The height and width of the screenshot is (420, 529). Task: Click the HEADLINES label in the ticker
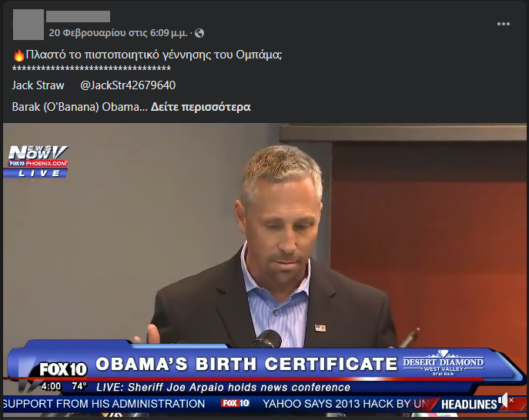point(469,404)
